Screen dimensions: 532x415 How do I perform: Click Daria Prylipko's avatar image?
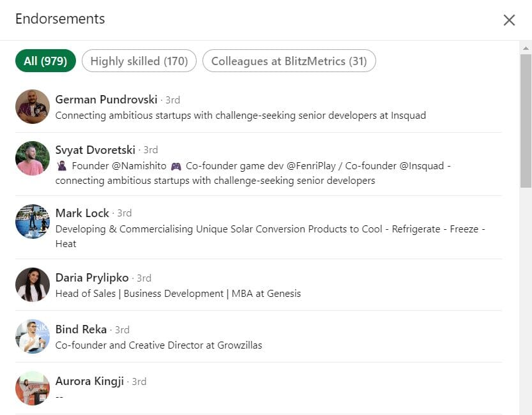33,285
